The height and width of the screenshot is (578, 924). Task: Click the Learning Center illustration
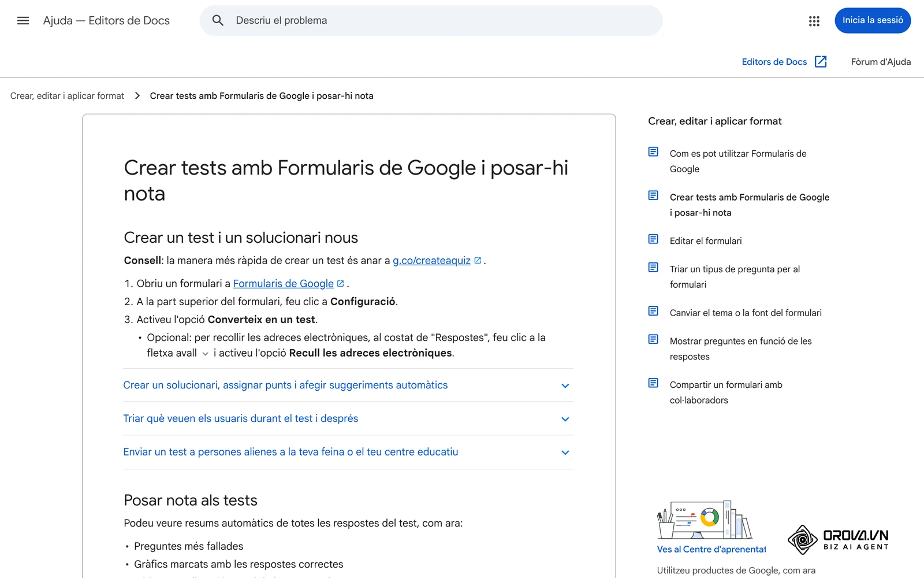(705, 520)
